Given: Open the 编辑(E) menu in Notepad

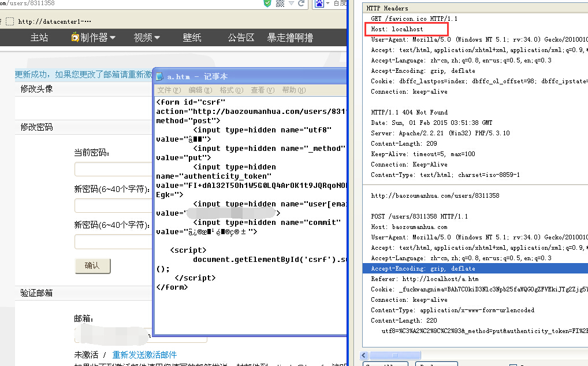Looking at the screenshot, I should point(200,90).
